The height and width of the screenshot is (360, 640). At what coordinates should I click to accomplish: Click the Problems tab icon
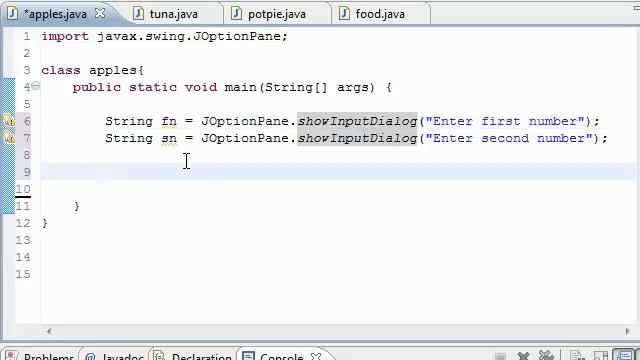tap(11, 356)
